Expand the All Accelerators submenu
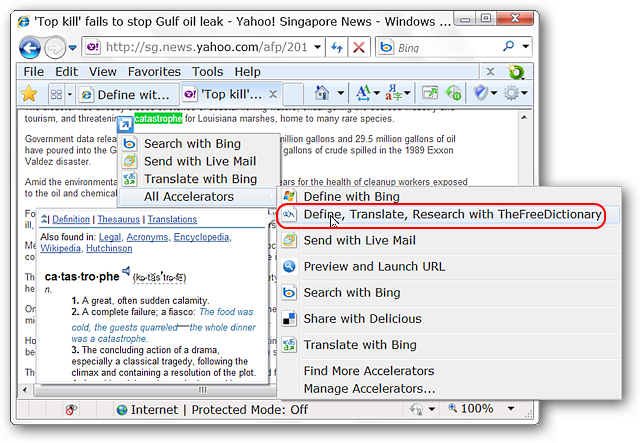 pos(199,197)
